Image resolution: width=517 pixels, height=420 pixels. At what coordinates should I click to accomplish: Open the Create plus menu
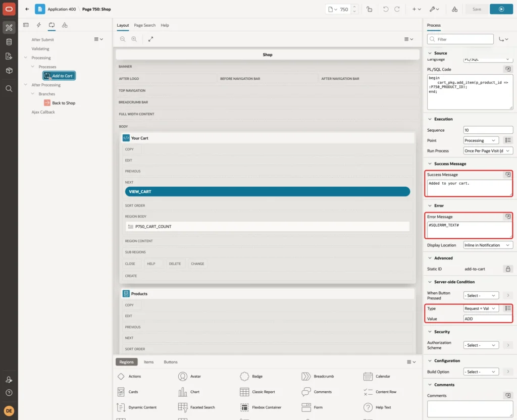click(417, 9)
